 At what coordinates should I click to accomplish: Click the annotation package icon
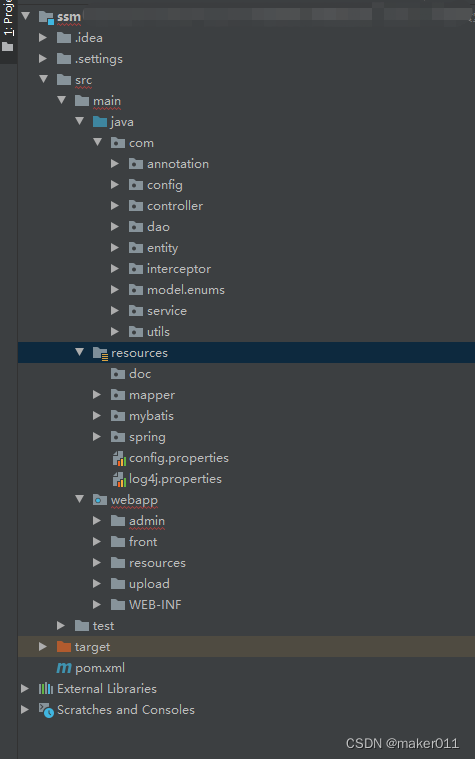pyautogui.click(x=136, y=164)
